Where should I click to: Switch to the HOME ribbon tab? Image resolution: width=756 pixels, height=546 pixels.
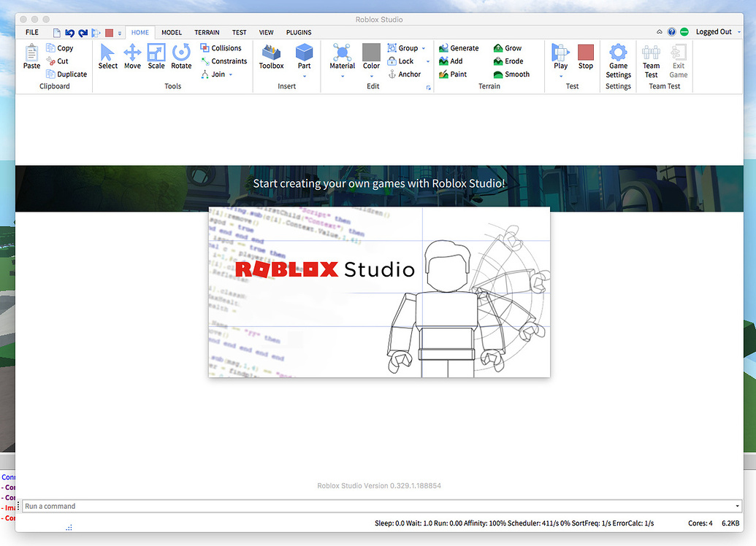tap(140, 32)
